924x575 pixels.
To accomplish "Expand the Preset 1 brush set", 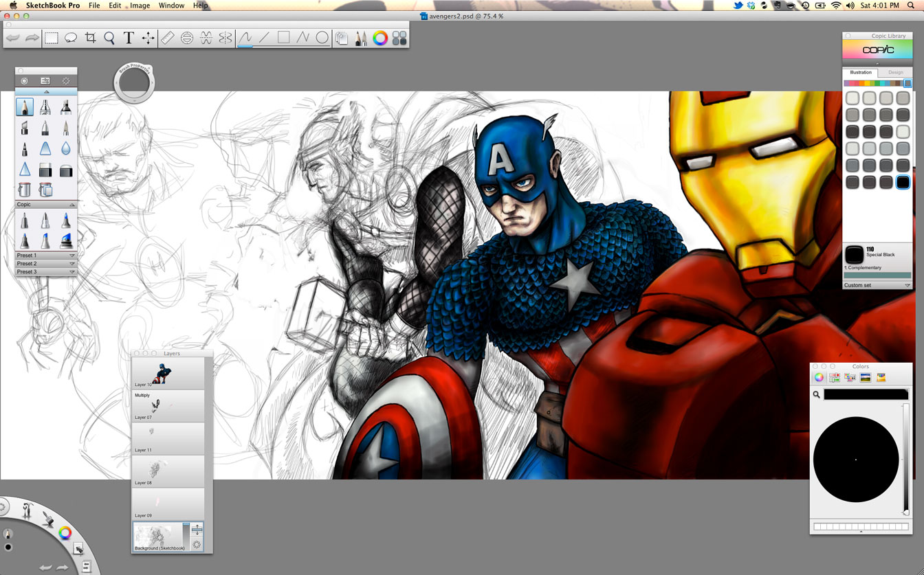I will point(71,256).
